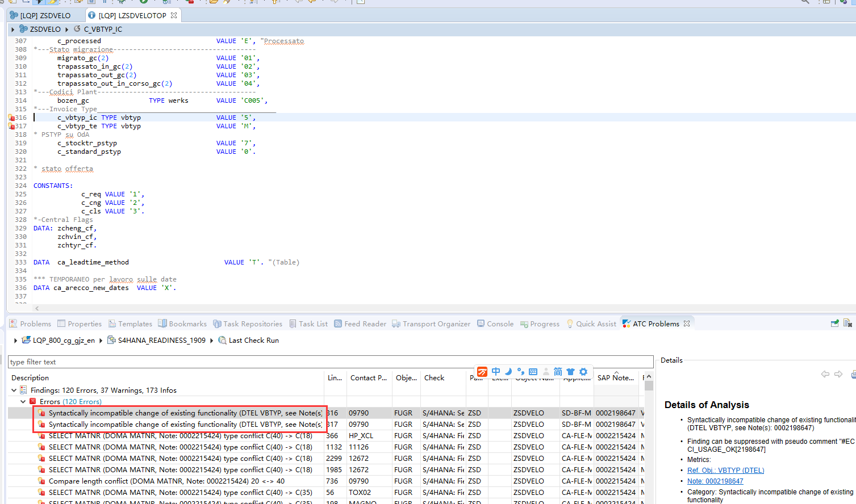Open the Ref. Obj.: VBTYP (DTEL) link
Viewport: 856px width, 504px height.
pyautogui.click(x=726, y=470)
